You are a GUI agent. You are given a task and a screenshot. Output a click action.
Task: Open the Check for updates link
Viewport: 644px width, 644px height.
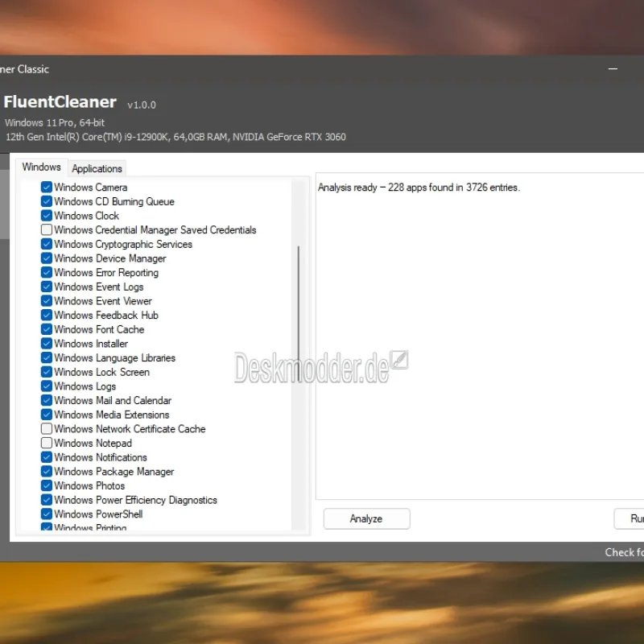(625, 552)
